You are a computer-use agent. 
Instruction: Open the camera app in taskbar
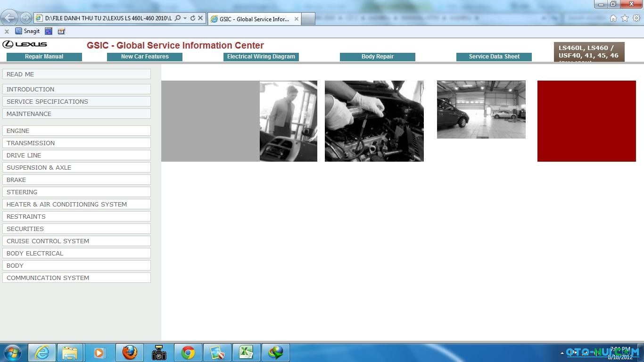159,353
